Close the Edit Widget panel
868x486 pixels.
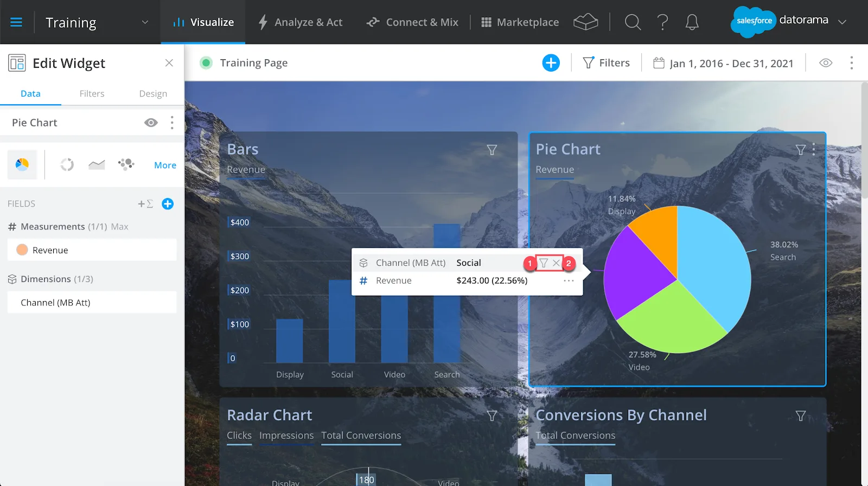[169, 63]
